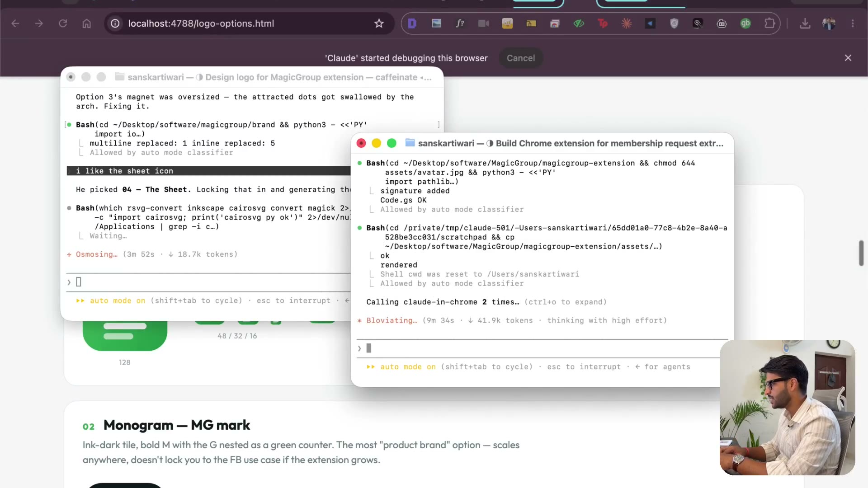The width and height of the screenshot is (868, 488).
Task: Open the black magnifier extension
Action: coord(698,23)
